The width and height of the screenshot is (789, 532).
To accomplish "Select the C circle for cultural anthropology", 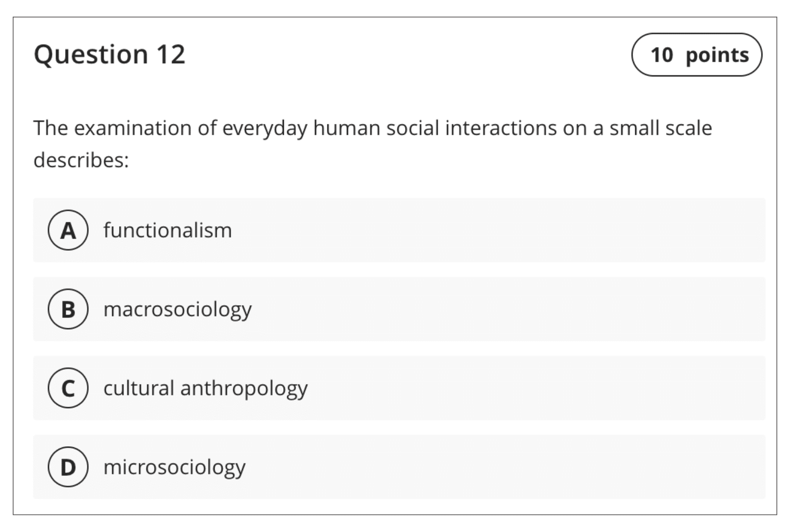I will (x=68, y=388).
